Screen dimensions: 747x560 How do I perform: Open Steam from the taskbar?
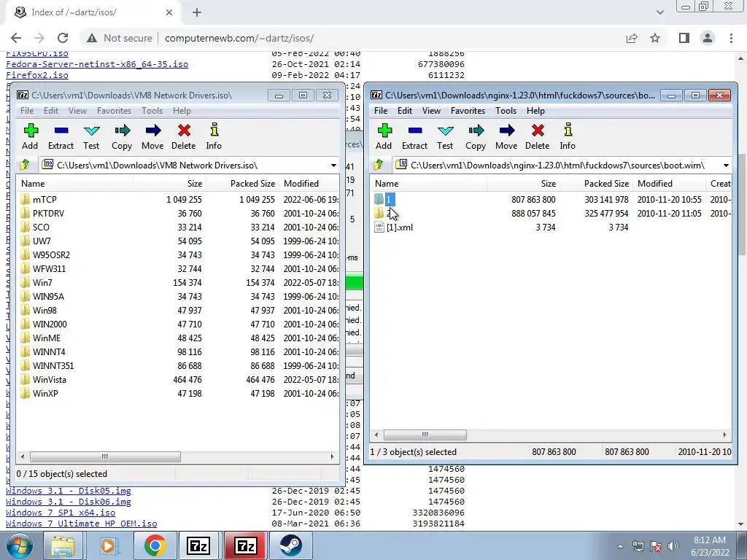[290, 545]
